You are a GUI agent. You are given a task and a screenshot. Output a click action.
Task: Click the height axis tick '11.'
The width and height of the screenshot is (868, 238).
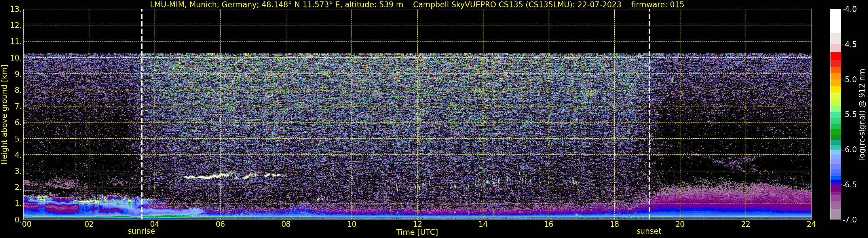click(x=16, y=41)
